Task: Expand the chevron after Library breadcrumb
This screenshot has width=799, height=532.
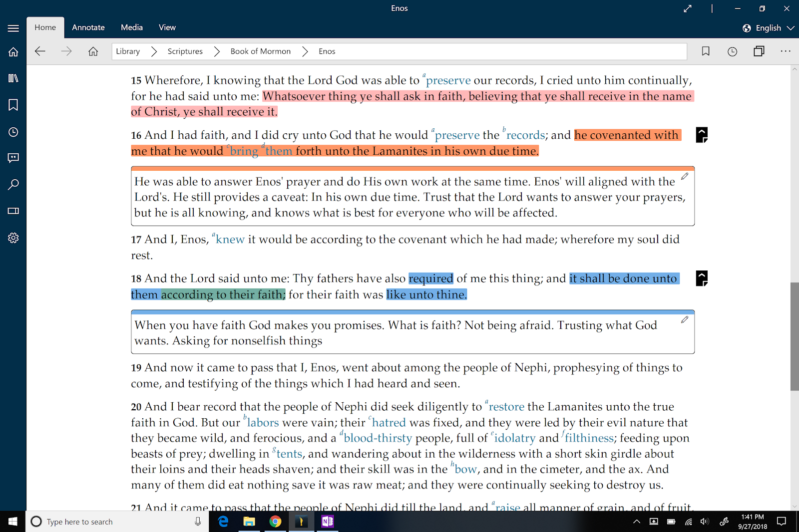Action: (154, 51)
